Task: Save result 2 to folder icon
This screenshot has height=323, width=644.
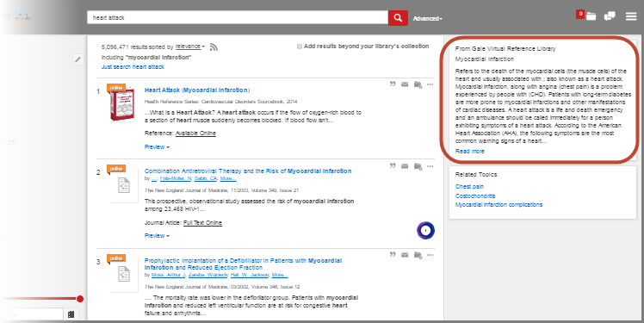Action: (x=418, y=166)
